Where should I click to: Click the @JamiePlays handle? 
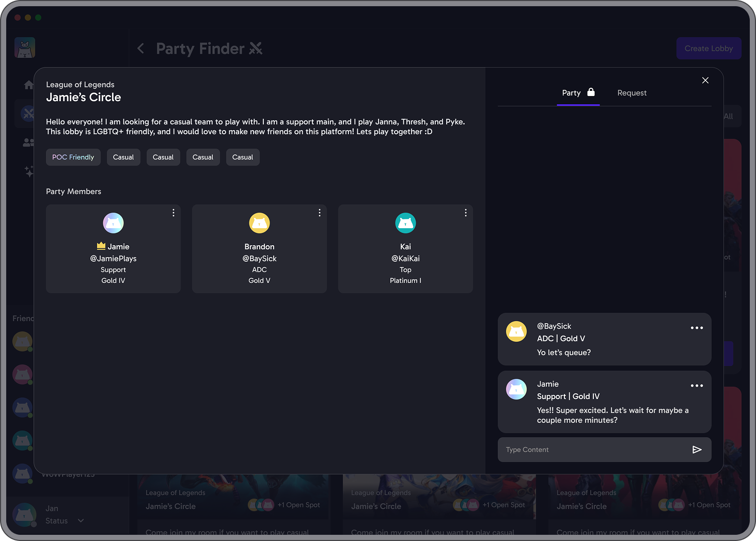click(x=114, y=259)
